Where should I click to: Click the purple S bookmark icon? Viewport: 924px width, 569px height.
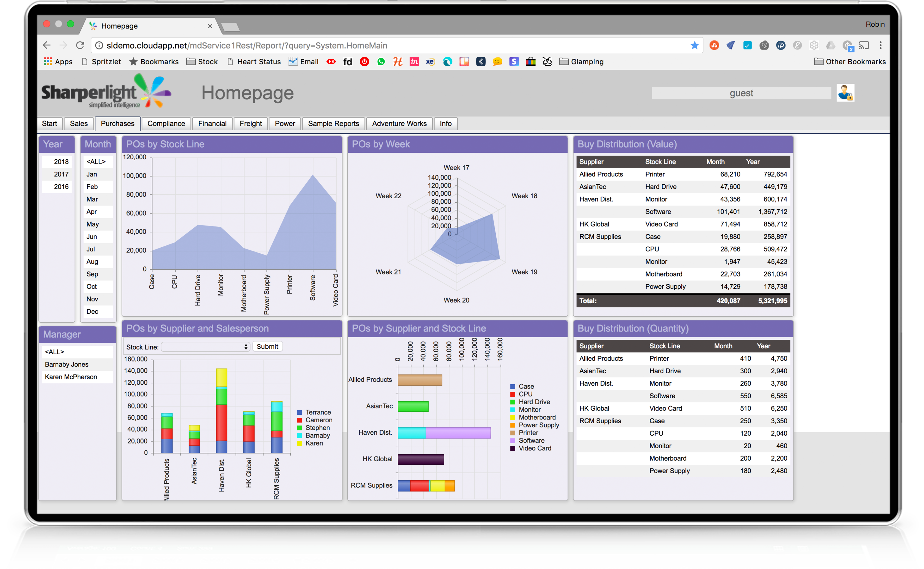pos(514,62)
